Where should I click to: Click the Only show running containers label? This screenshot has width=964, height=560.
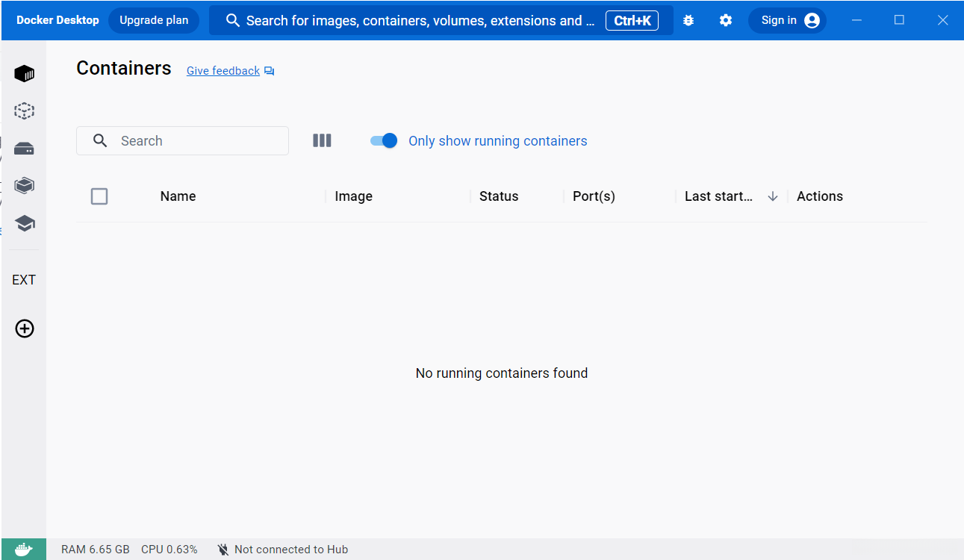click(x=498, y=141)
